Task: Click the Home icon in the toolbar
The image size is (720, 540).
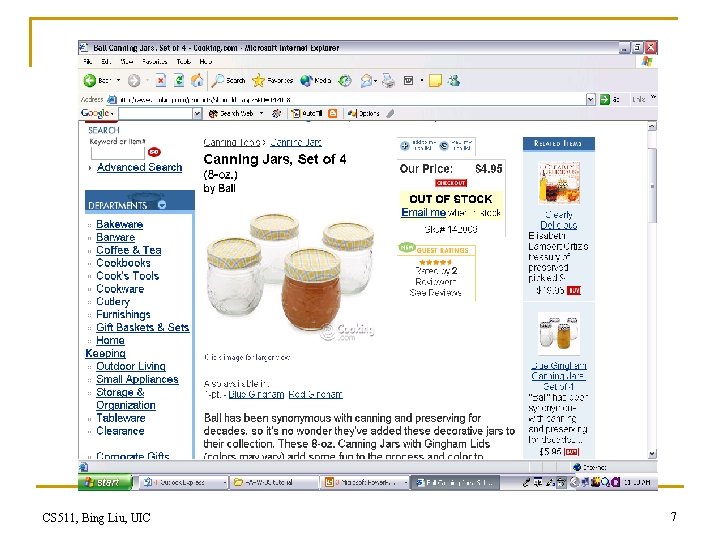Action: (197, 81)
